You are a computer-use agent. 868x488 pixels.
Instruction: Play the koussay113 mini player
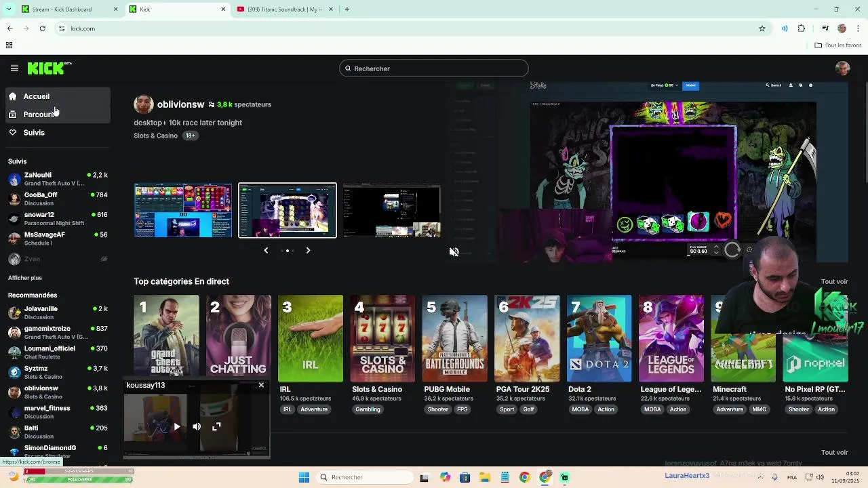click(x=177, y=427)
